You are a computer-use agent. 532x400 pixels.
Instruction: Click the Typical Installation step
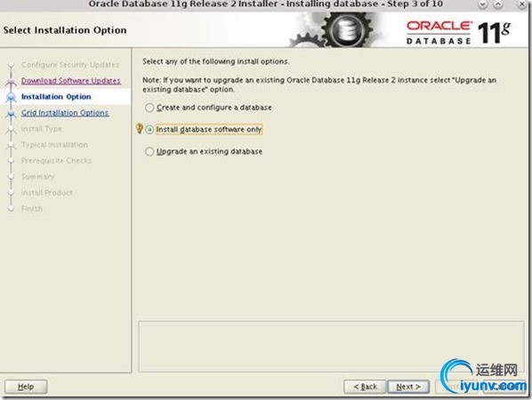coord(54,145)
